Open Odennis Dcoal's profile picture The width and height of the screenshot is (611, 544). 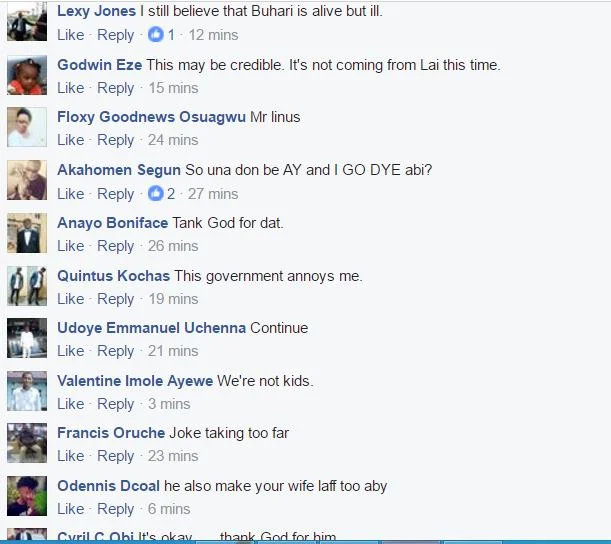(27, 496)
